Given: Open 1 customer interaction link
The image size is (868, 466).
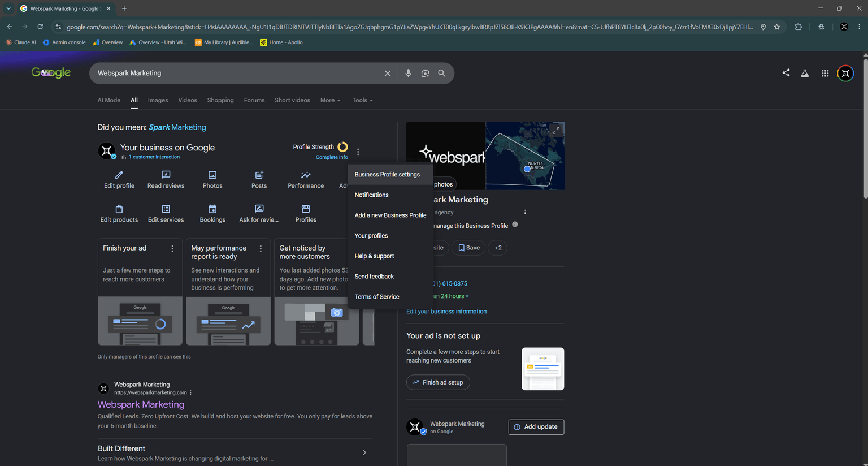Looking at the screenshot, I should (x=154, y=157).
